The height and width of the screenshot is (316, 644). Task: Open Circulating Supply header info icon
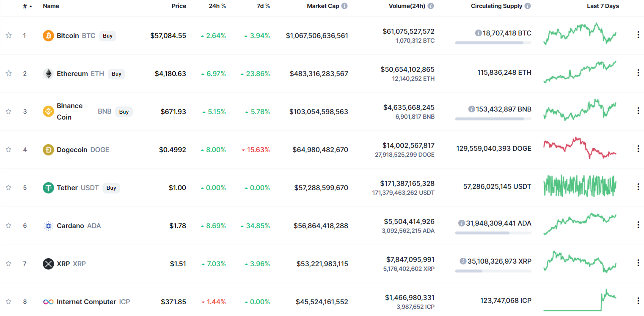click(527, 6)
